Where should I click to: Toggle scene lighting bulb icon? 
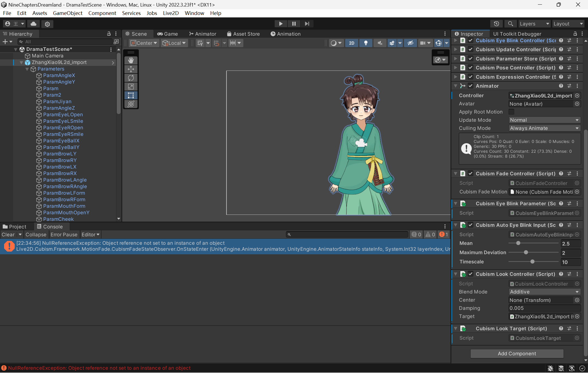point(366,43)
